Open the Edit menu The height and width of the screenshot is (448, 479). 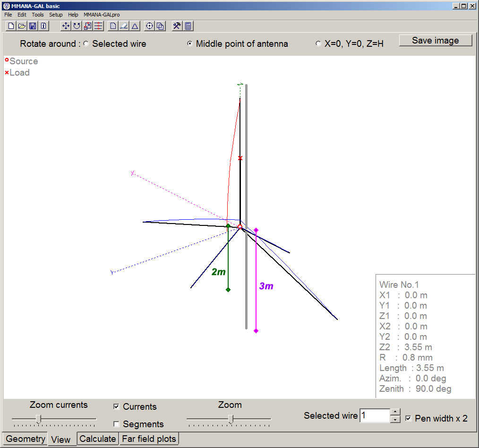click(x=22, y=15)
